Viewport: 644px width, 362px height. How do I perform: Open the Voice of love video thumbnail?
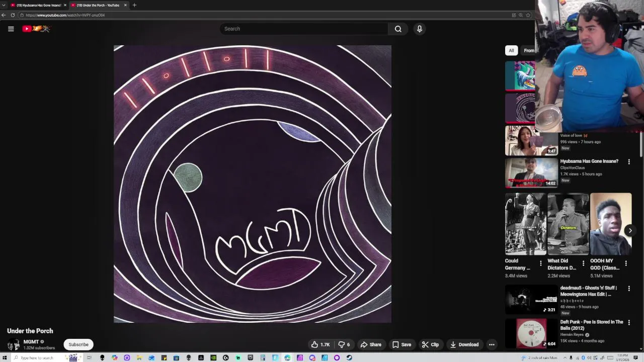(531, 141)
